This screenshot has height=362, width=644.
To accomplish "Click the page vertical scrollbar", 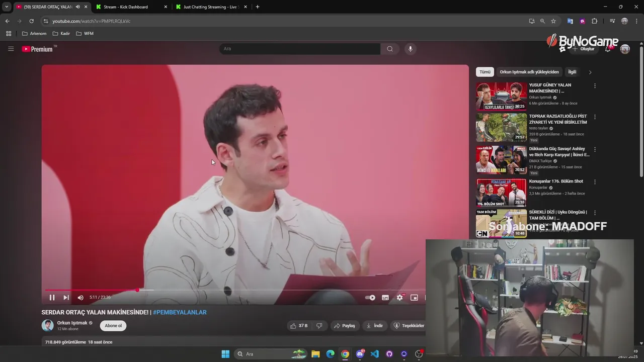I will 641,111.
